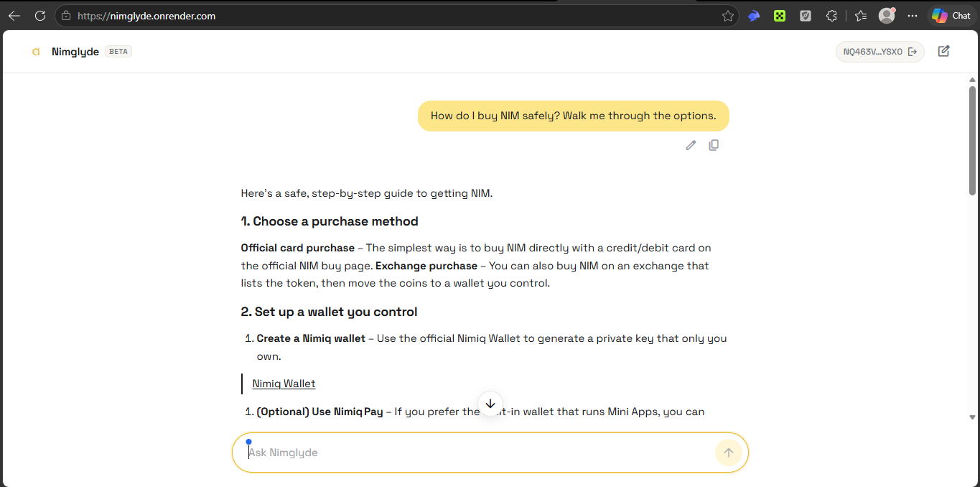Click the Nimglyde app title

click(x=75, y=52)
